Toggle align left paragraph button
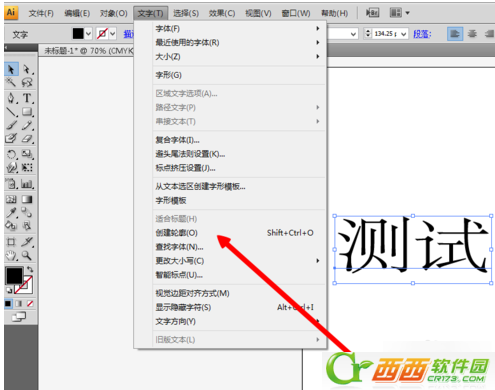Image resolution: width=495 pixels, height=390 pixels. click(x=455, y=34)
